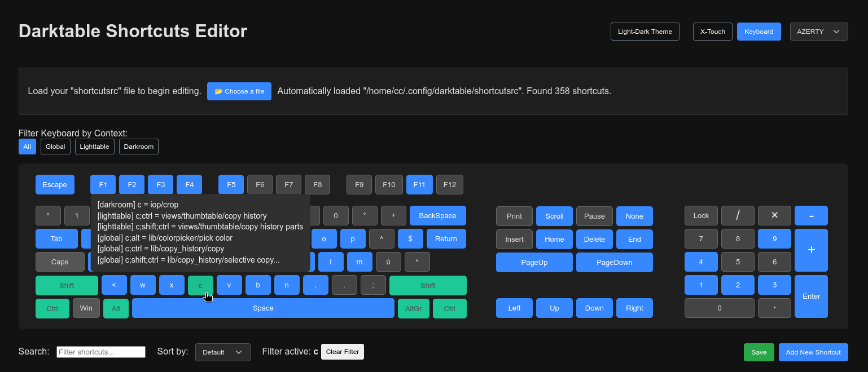Click the numpad multiply key
The height and width of the screenshot is (372, 868).
(x=774, y=215)
